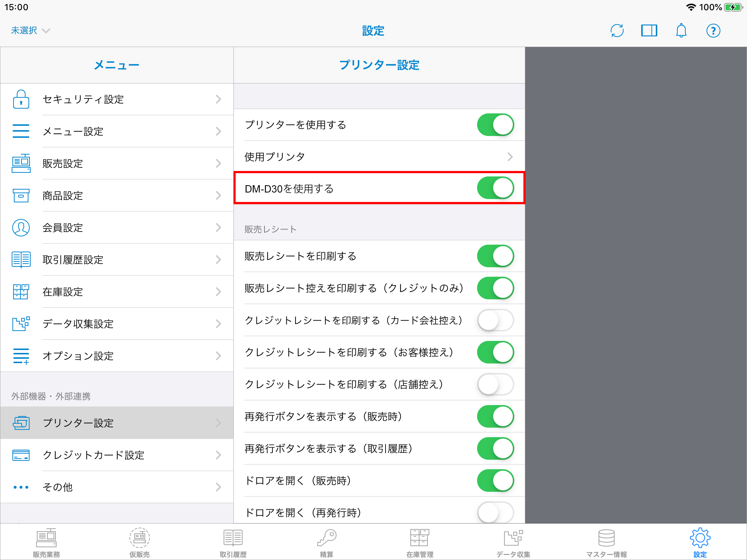
Task: Click the printer settings icon
Action: [x=21, y=423]
